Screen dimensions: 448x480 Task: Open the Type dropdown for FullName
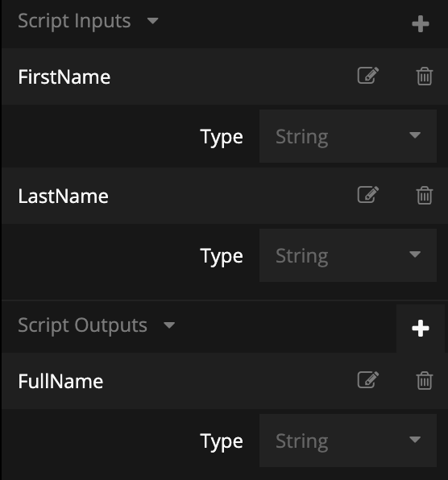pyautogui.click(x=348, y=441)
